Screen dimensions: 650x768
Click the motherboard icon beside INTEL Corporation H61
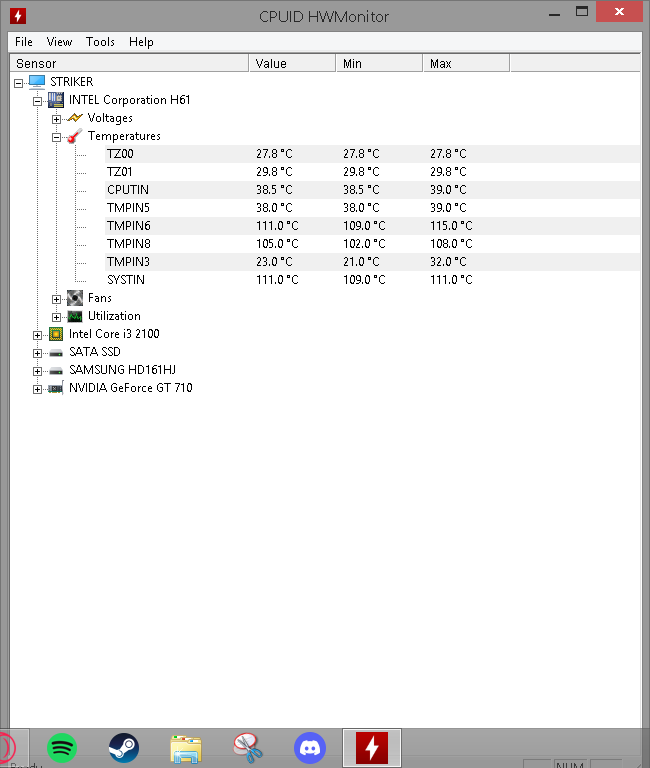pyautogui.click(x=56, y=100)
